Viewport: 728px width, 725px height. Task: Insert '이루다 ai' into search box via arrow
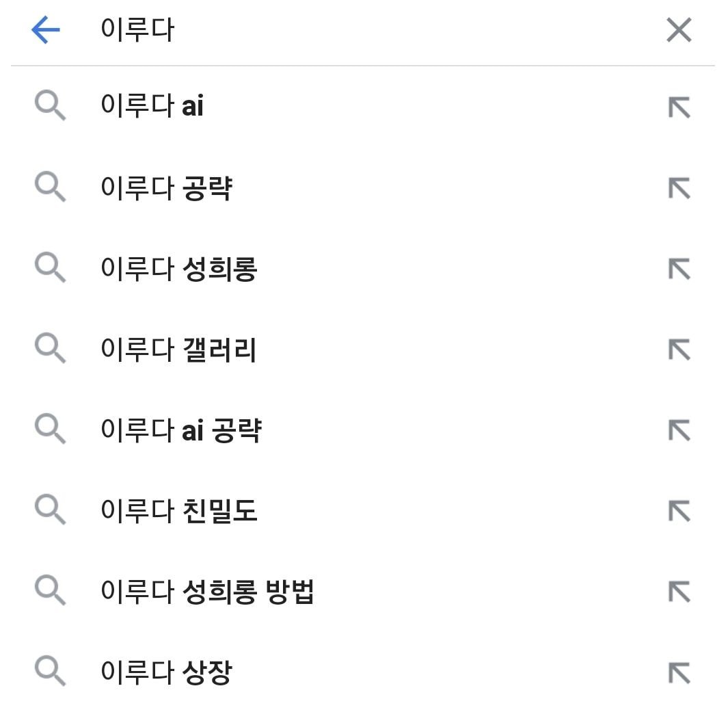[679, 107]
